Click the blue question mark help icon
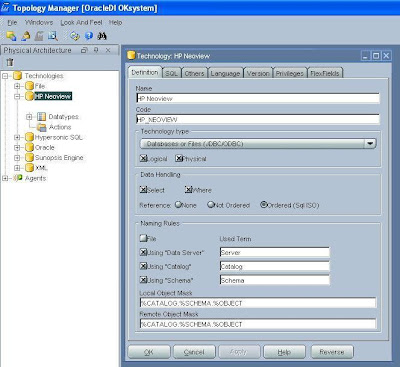 click(x=89, y=36)
